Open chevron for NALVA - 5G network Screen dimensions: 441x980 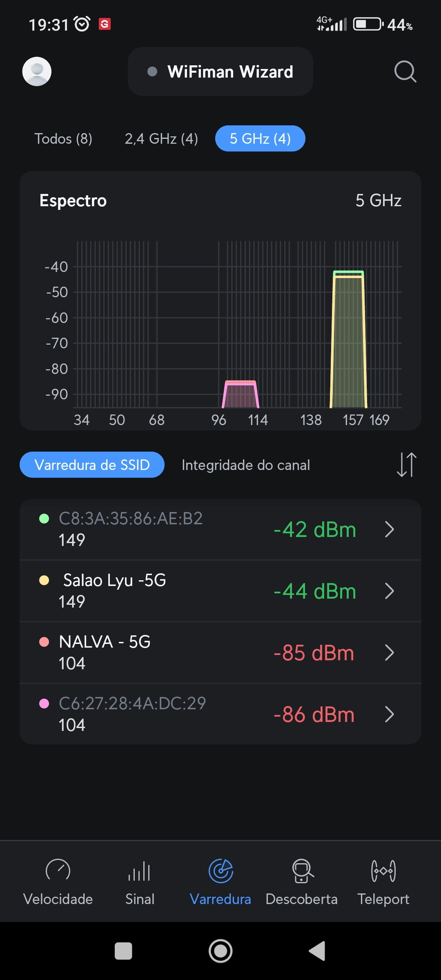(x=389, y=653)
